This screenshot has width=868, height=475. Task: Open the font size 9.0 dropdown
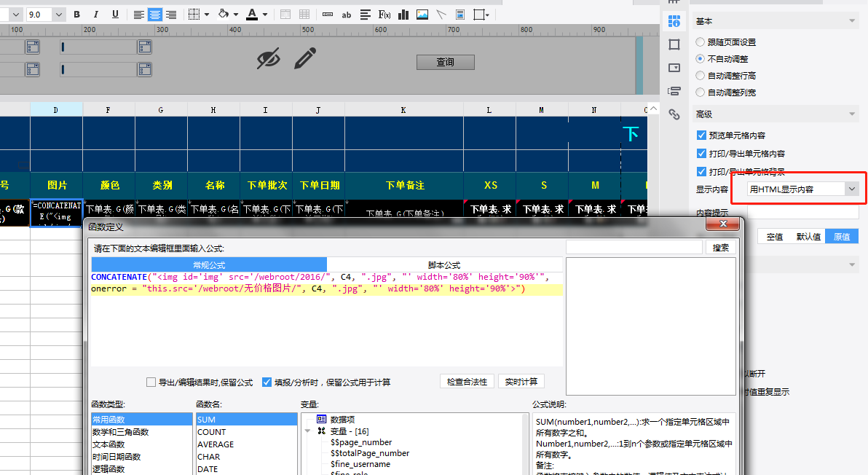(x=59, y=15)
